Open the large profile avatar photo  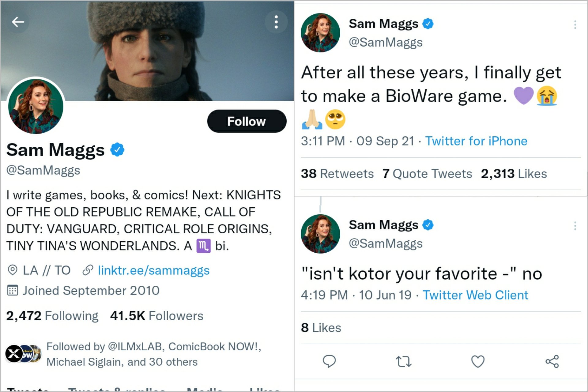click(36, 106)
